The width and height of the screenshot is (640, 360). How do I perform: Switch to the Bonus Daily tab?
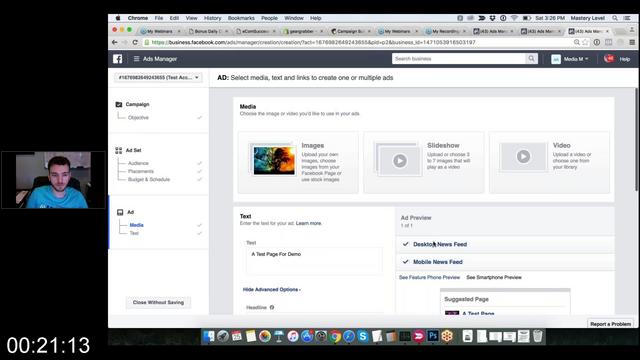click(x=208, y=31)
